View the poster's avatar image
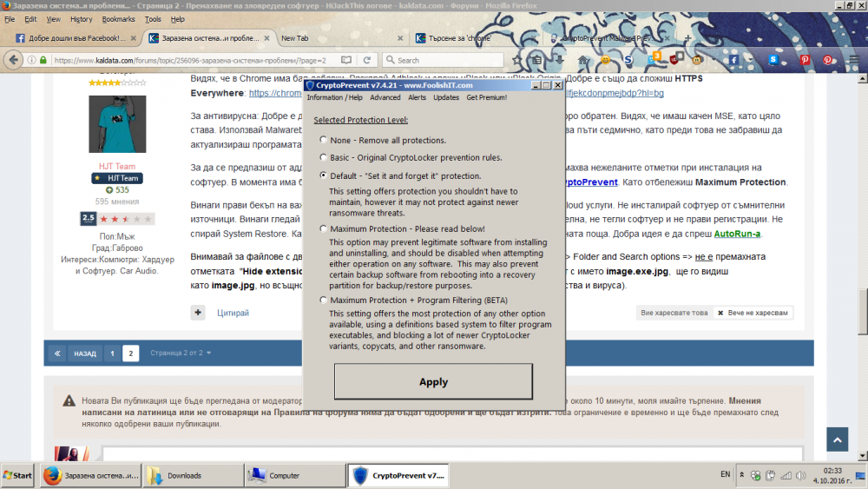Screen dimensions: 868x489 click(117, 124)
